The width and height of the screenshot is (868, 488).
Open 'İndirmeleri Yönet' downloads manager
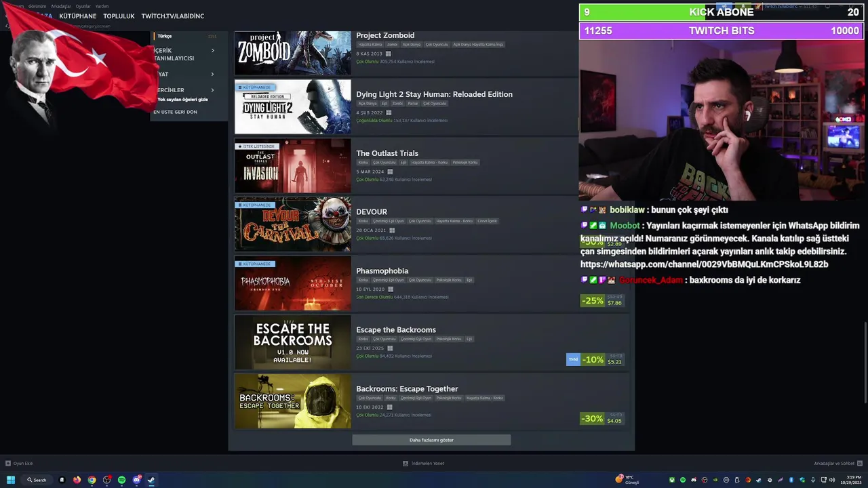pyautogui.click(x=423, y=464)
